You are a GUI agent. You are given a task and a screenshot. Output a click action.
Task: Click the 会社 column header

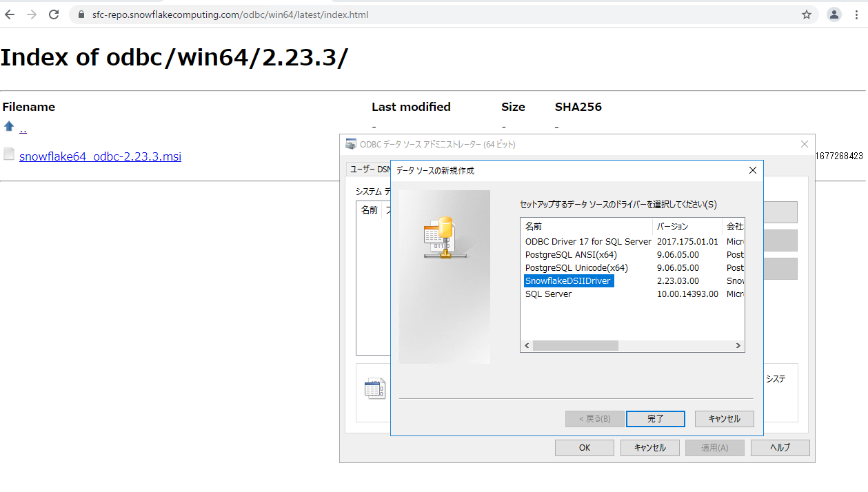pyautogui.click(x=734, y=226)
